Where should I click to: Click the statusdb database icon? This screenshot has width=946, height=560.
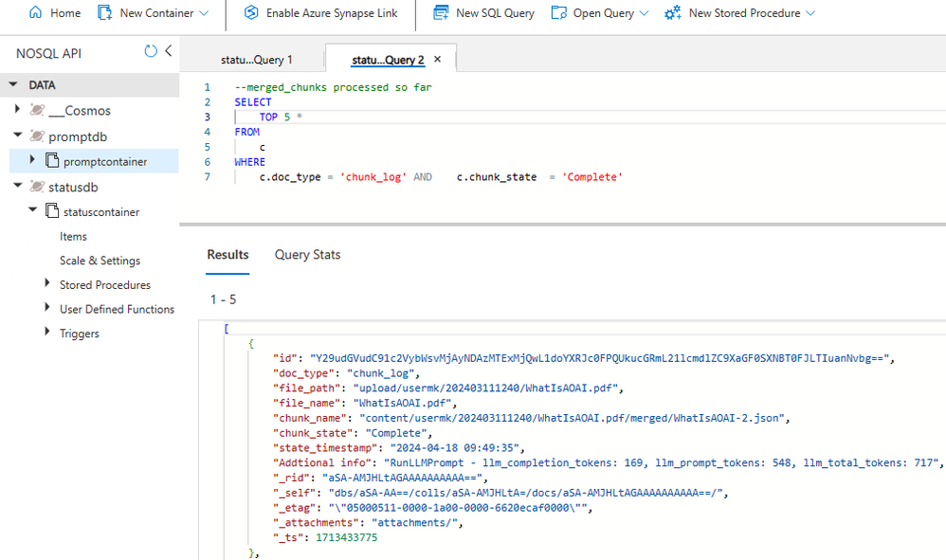pyautogui.click(x=37, y=187)
